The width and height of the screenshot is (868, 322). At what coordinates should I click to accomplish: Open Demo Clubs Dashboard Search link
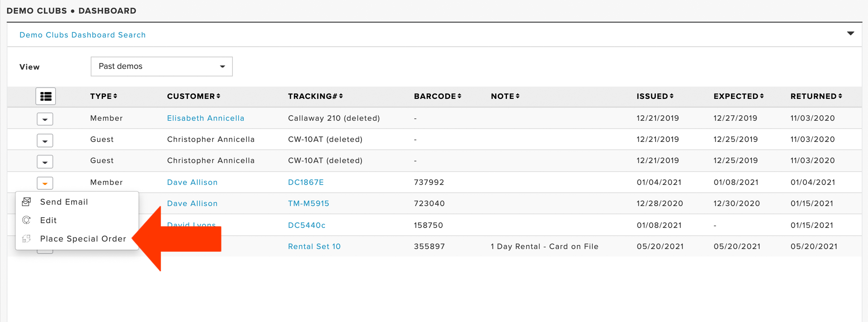pos(83,35)
